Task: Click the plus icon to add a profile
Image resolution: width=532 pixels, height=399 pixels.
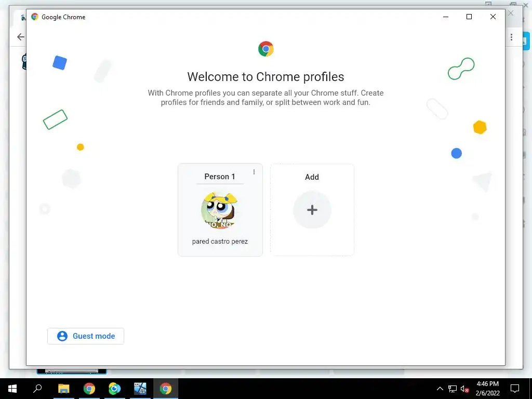Action: pyautogui.click(x=312, y=210)
